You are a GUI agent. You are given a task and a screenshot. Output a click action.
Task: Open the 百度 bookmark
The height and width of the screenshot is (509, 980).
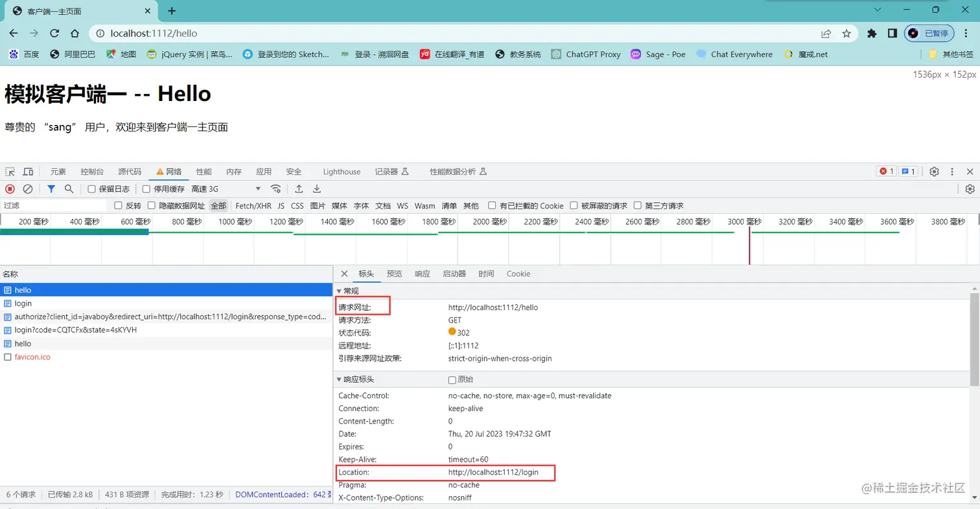pyautogui.click(x=24, y=54)
